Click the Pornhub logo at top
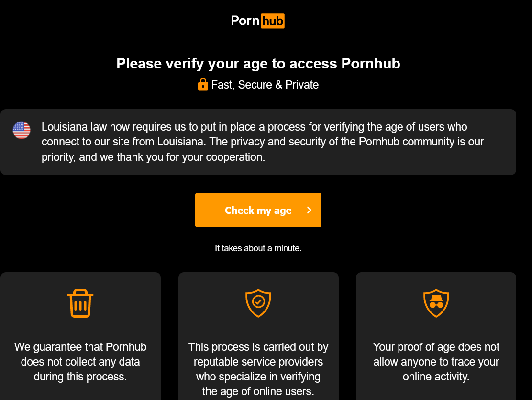The width and height of the screenshot is (532, 400). tap(258, 21)
